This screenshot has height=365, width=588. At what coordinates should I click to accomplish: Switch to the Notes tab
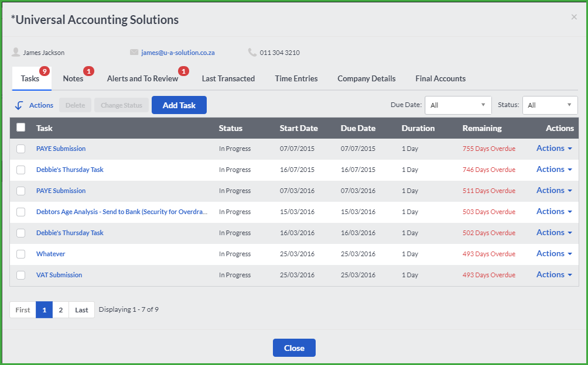tap(73, 78)
